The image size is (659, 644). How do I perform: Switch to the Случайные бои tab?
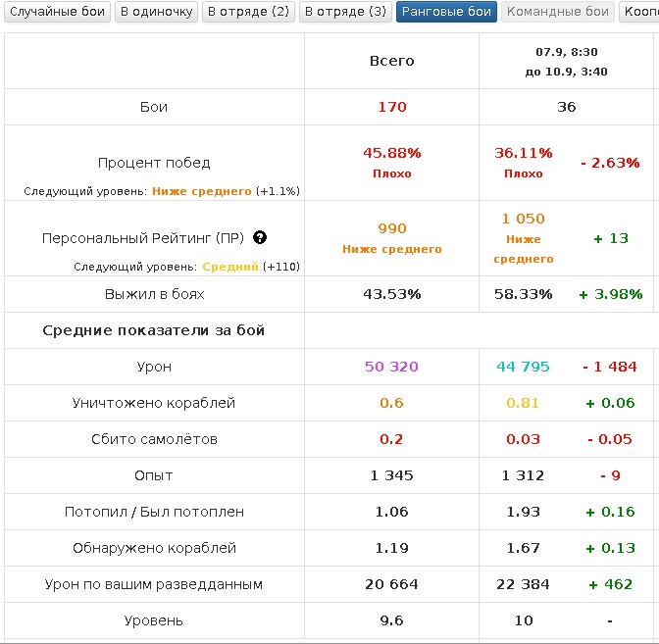[56, 12]
